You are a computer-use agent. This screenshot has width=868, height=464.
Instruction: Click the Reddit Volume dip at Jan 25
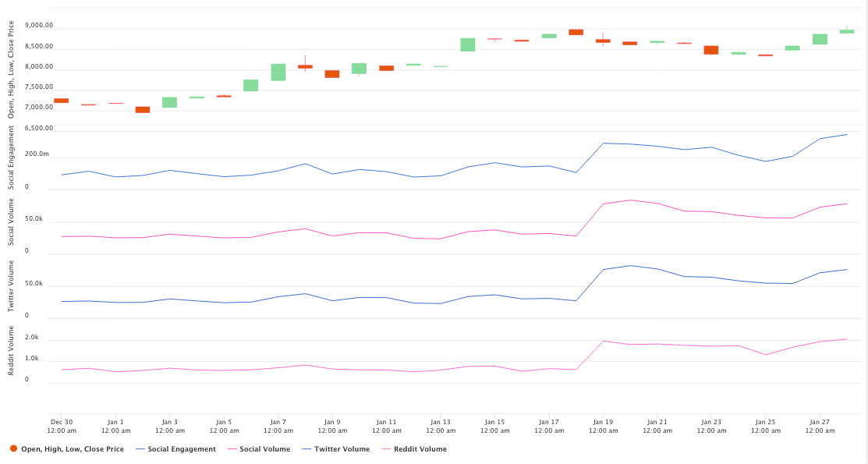point(766,355)
